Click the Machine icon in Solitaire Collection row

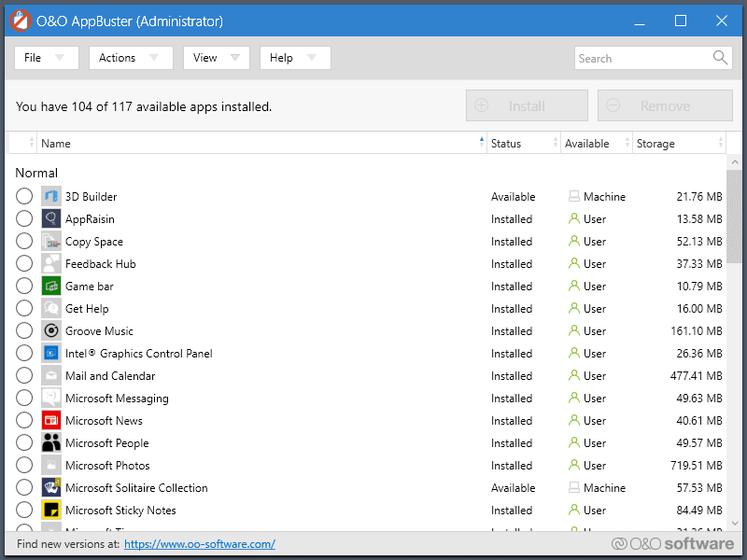(574, 487)
